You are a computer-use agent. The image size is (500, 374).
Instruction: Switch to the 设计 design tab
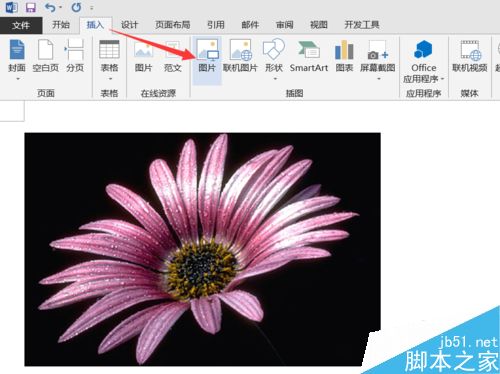click(x=129, y=25)
